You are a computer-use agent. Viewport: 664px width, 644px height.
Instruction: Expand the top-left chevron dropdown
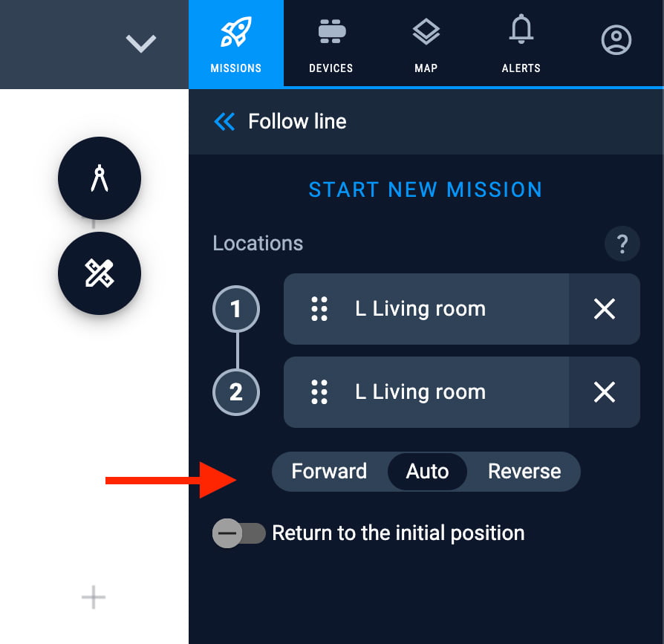click(x=141, y=44)
